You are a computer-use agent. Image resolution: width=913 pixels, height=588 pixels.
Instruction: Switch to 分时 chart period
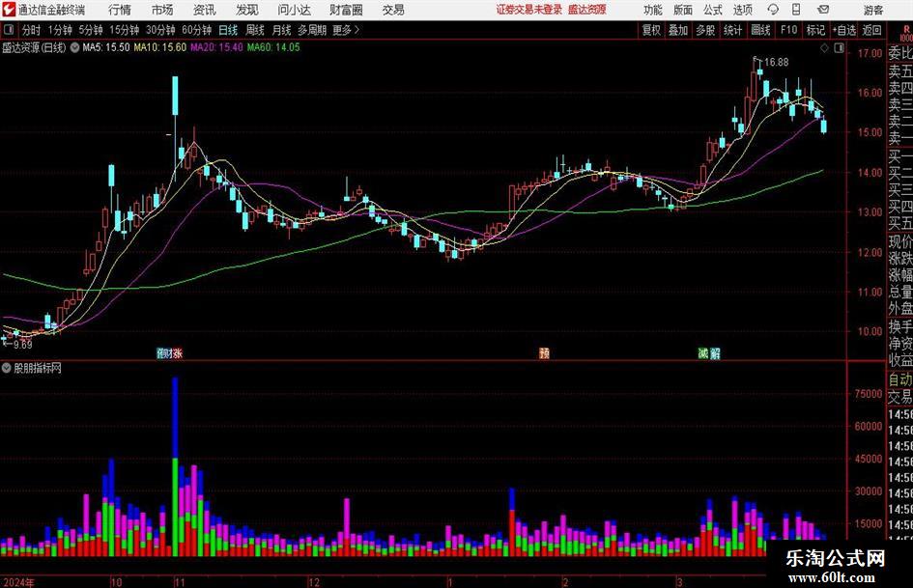click(32, 30)
